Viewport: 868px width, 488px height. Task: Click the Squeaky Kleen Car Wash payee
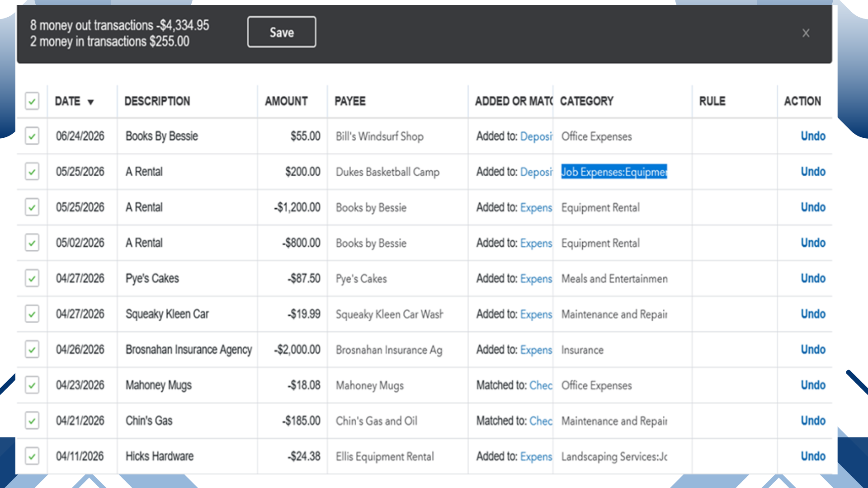(x=389, y=314)
